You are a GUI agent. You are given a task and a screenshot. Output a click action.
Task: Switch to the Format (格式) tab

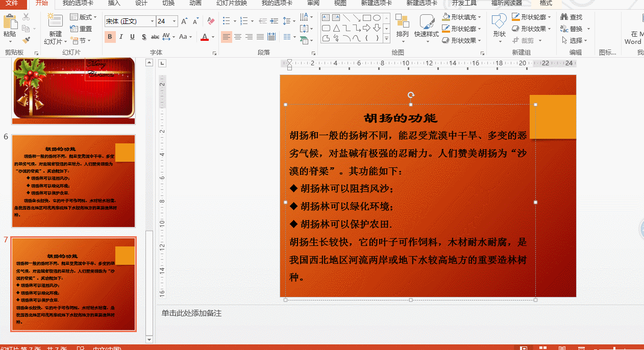tap(546, 3)
